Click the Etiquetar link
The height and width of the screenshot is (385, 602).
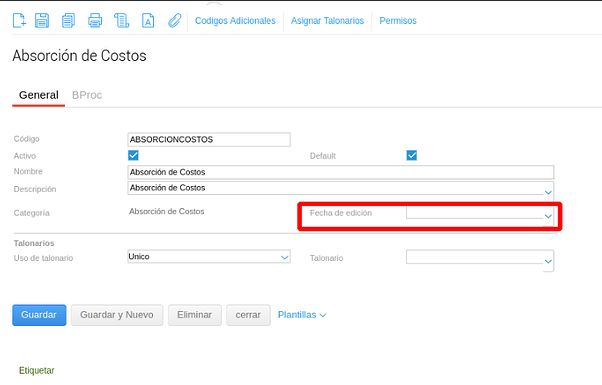[x=36, y=370]
